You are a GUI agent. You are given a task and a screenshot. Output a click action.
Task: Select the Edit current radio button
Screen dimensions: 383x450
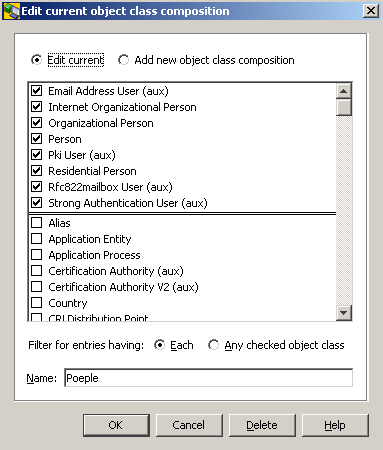36,60
